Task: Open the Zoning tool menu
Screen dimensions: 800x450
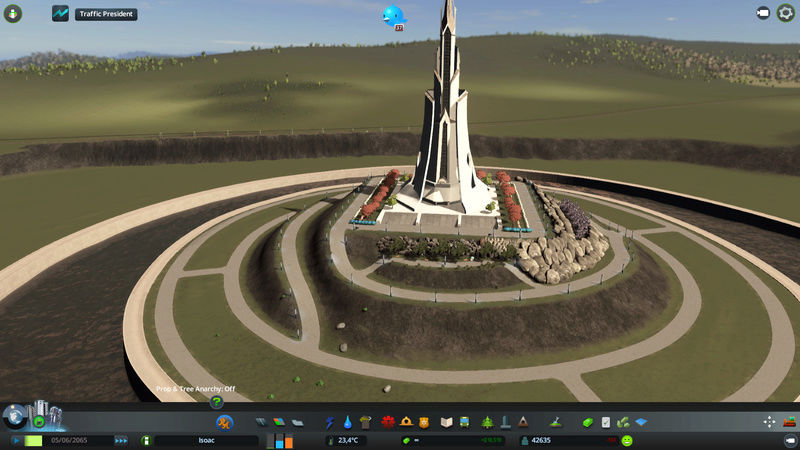Action: [x=279, y=422]
